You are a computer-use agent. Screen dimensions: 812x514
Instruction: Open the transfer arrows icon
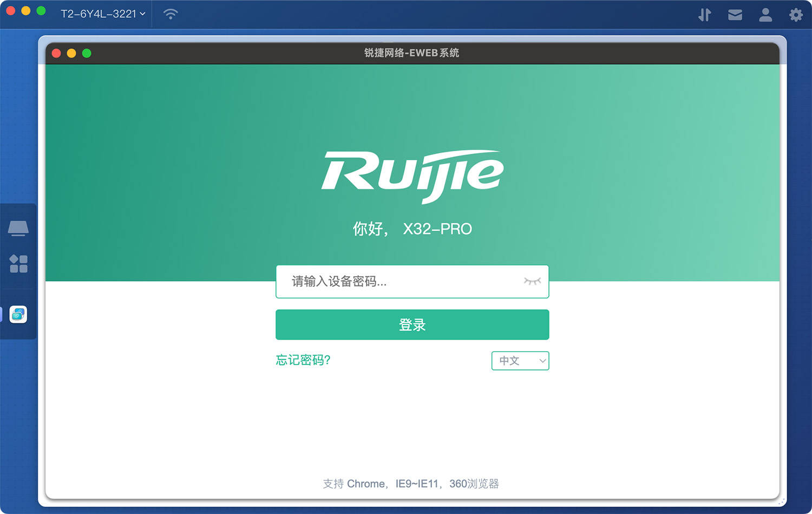[704, 15]
